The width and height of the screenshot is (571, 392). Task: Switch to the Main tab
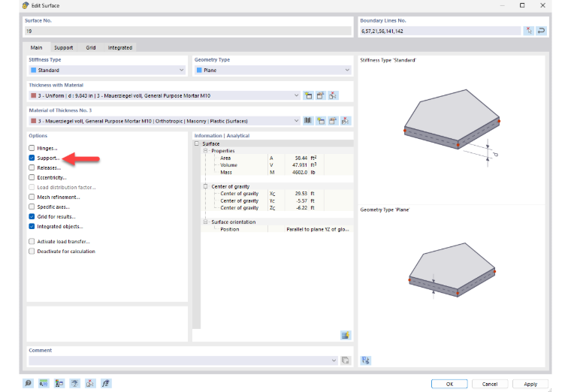coord(36,47)
